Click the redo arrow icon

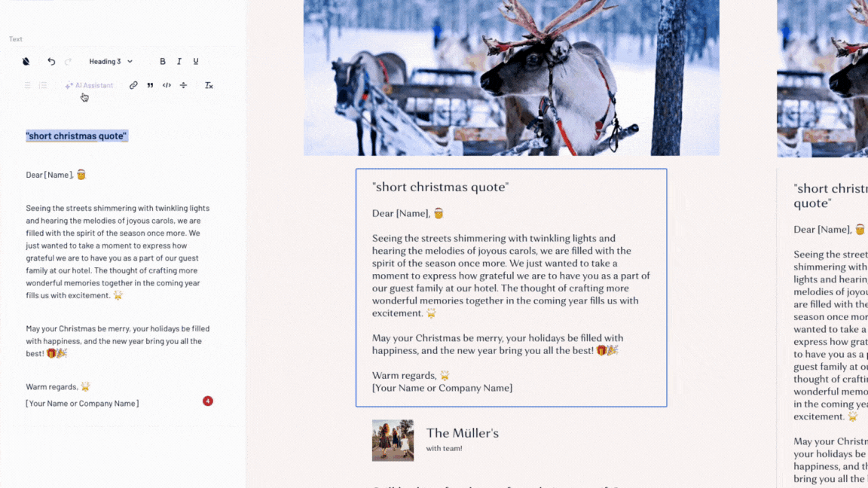tap(68, 62)
